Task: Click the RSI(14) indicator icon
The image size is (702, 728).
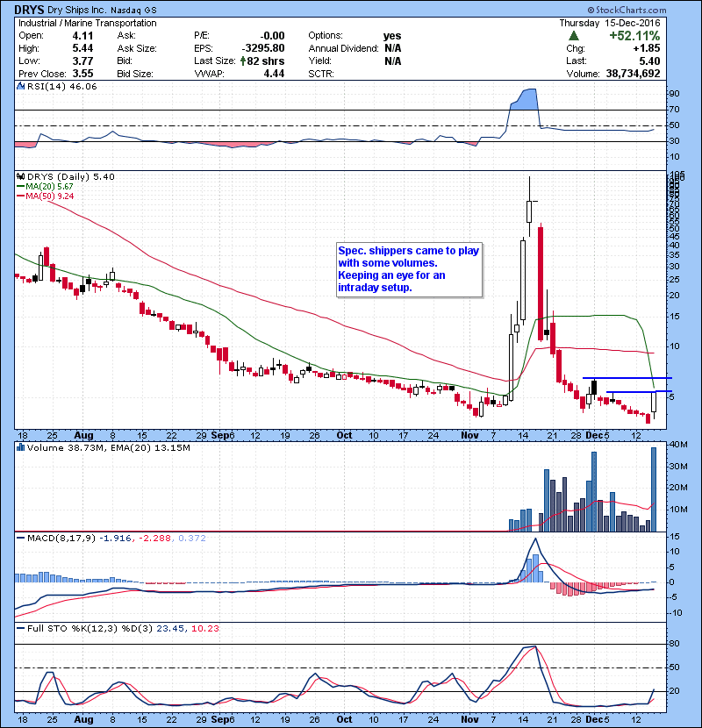Action: (x=20, y=86)
